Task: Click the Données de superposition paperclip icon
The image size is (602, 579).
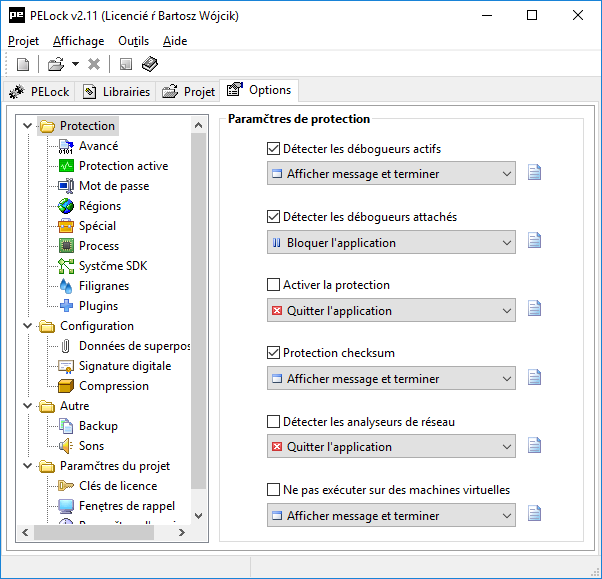Action: point(66,346)
